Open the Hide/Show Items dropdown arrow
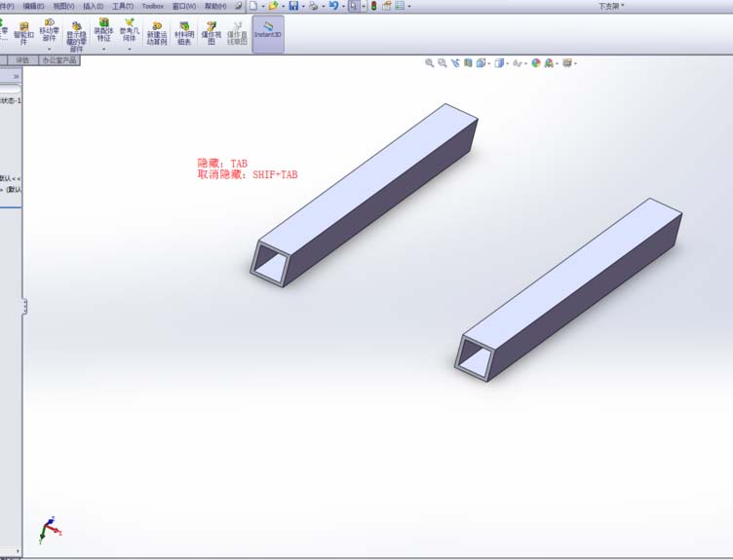 point(525,63)
